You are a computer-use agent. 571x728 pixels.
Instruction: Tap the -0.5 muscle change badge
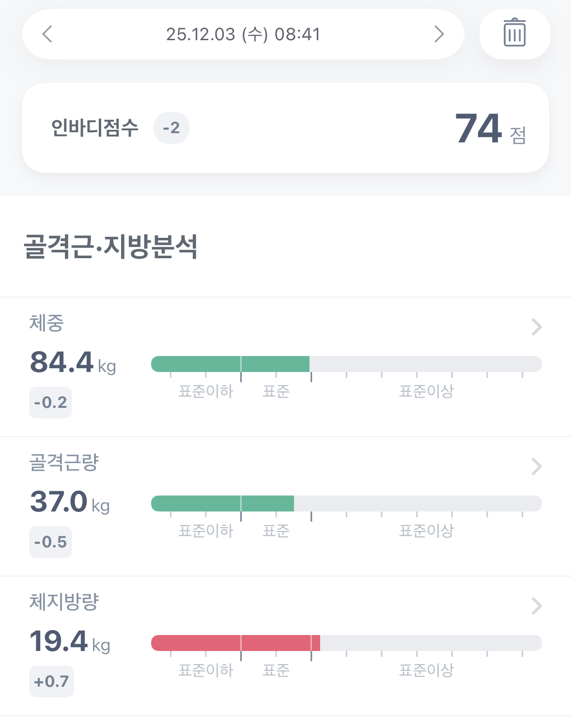click(x=50, y=542)
